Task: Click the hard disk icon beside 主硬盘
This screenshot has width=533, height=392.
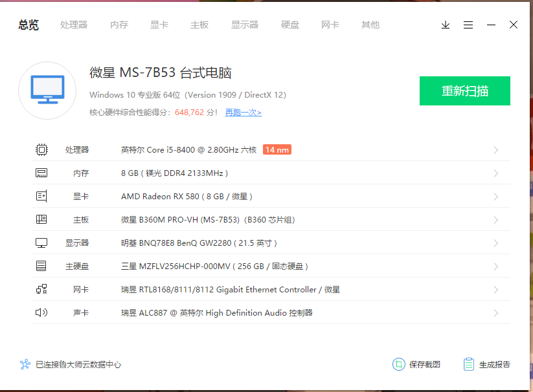Action: click(41, 266)
